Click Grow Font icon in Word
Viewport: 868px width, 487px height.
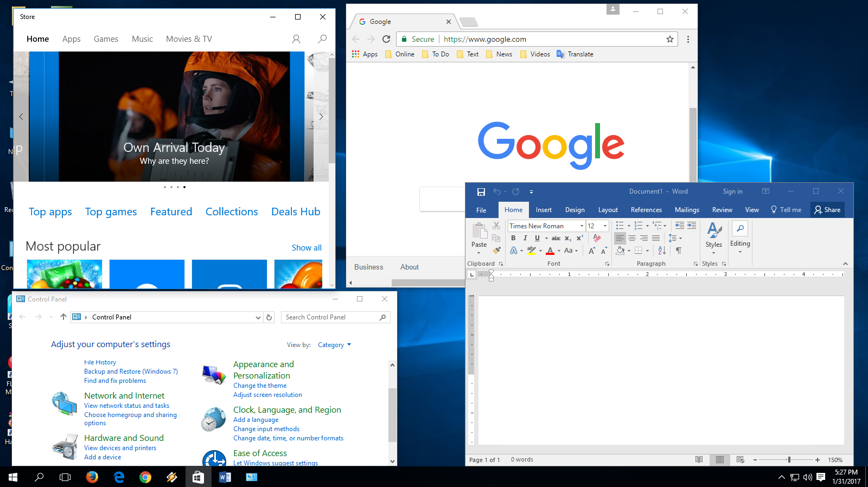[x=592, y=251]
